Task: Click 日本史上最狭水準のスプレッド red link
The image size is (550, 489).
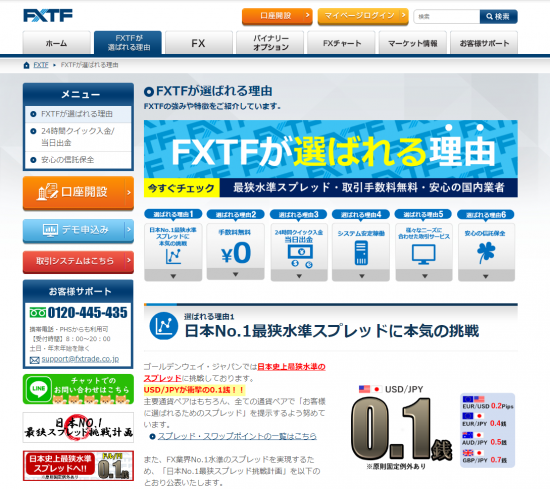Action: [x=234, y=373]
